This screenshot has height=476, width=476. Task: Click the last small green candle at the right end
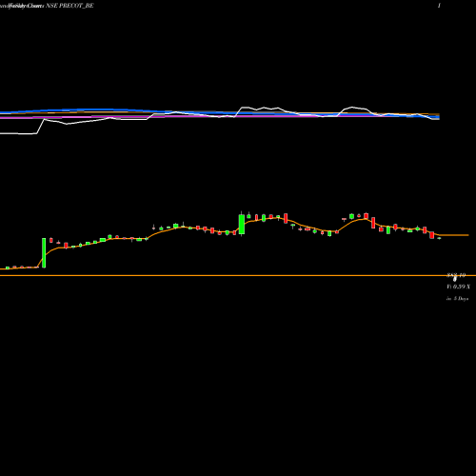[x=439, y=238]
